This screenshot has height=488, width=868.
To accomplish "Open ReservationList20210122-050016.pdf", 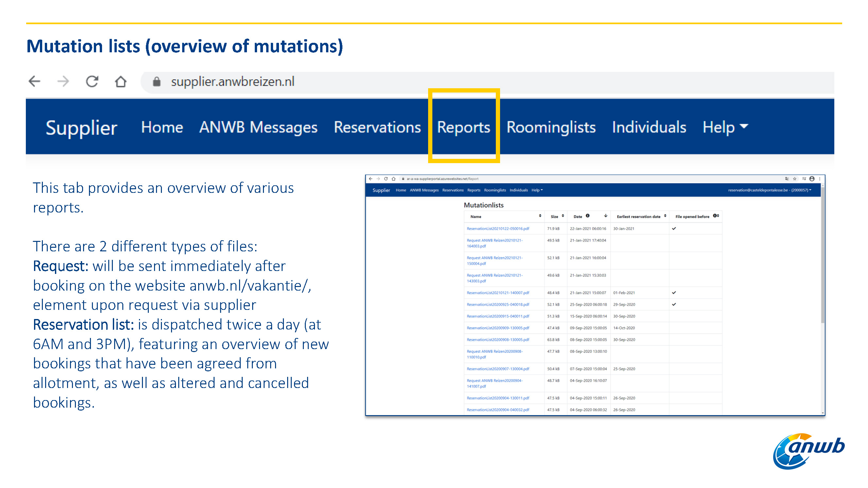I will click(x=498, y=229).
